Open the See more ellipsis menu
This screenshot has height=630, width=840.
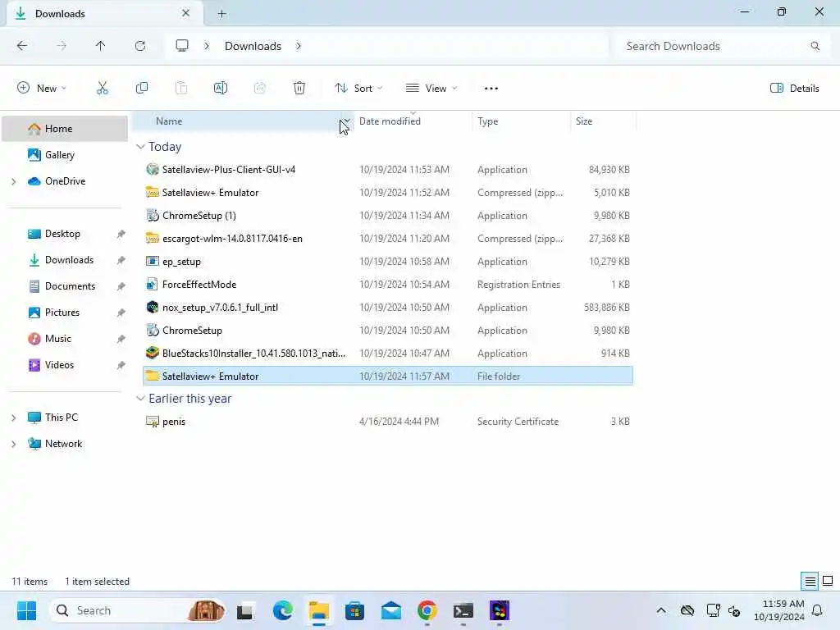pyautogui.click(x=491, y=89)
